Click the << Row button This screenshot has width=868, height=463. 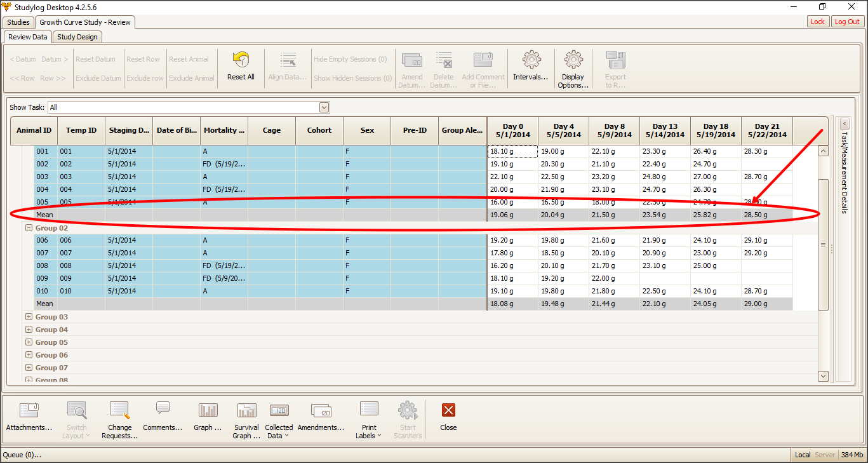(x=22, y=78)
